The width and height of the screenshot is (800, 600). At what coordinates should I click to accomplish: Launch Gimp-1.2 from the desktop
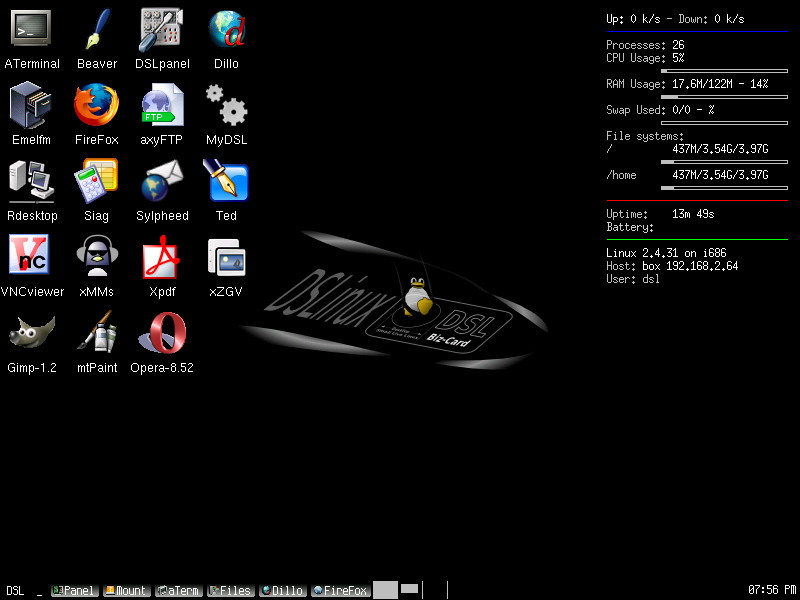32,333
